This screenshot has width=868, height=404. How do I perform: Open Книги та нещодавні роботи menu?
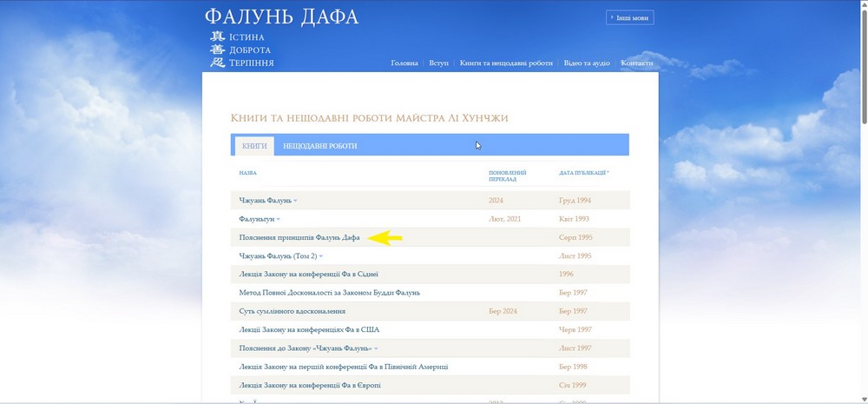click(506, 63)
